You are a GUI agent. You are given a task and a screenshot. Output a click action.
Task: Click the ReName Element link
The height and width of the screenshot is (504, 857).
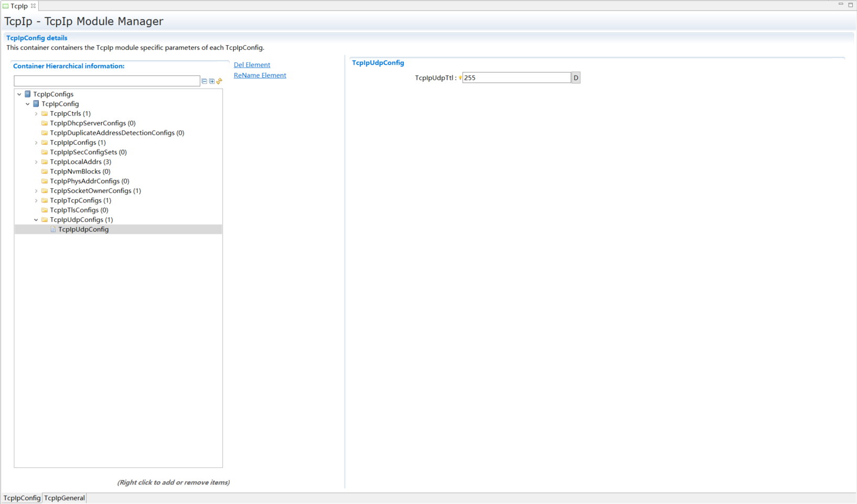point(260,76)
